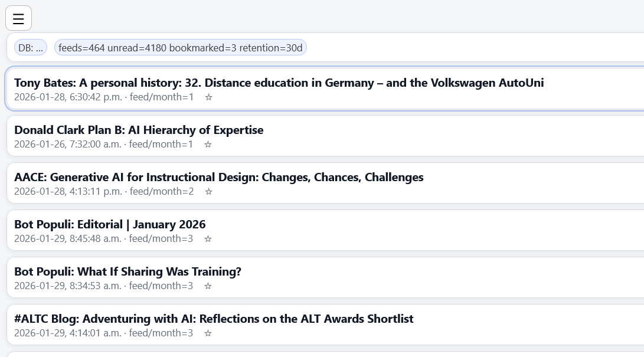The height and width of the screenshot is (357, 644).
Task: Bookmark the Tony Bates article star
Action: coord(208,97)
